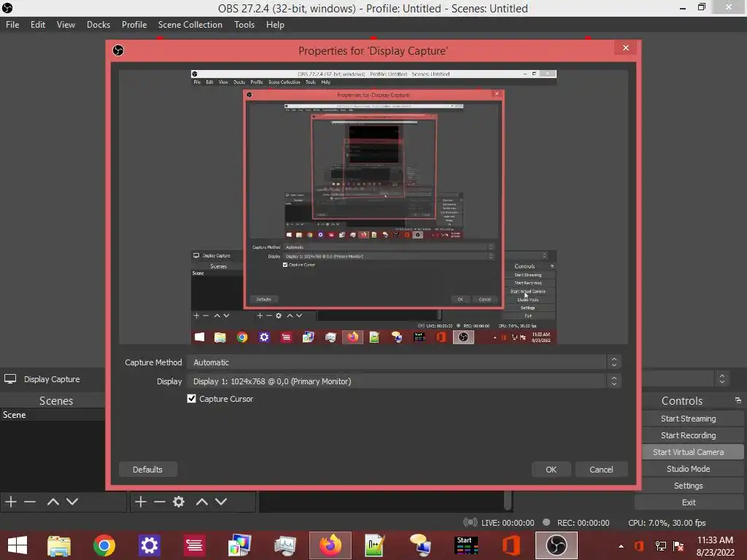Open the View menu
The height and width of the screenshot is (560, 747).
pyautogui.click(x=66, y=25)
